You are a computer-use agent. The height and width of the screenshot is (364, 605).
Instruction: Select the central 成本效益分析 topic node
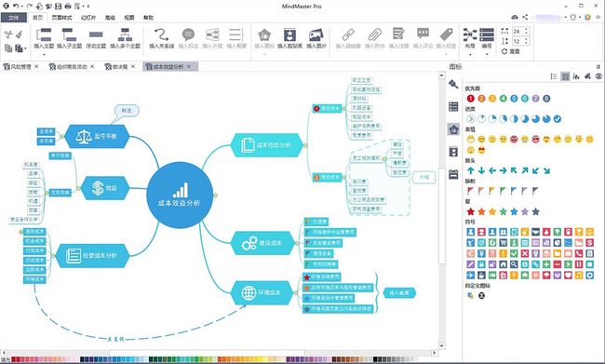(180, 195)
